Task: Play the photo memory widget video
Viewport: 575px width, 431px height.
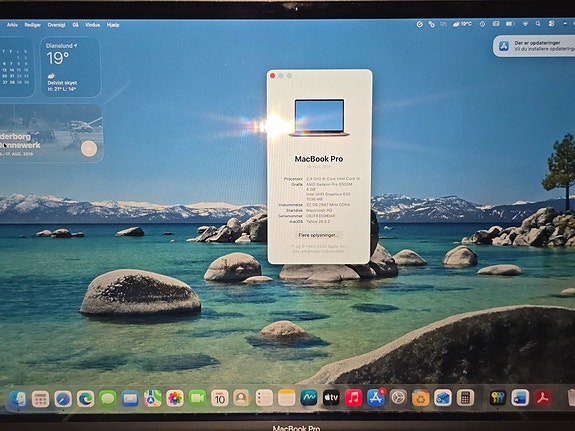Action: click(x=89, y=149)
